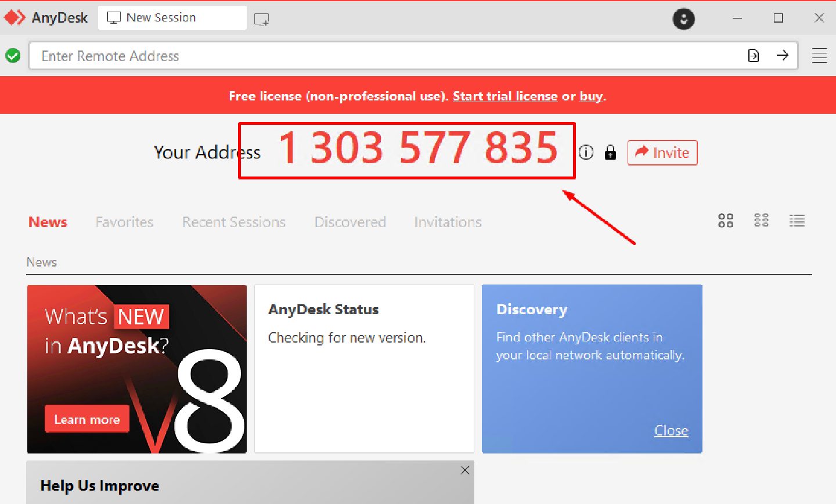
Task: Click the address number 1 303 577 835
Action: pyautogui.click(x=419, y=147)
